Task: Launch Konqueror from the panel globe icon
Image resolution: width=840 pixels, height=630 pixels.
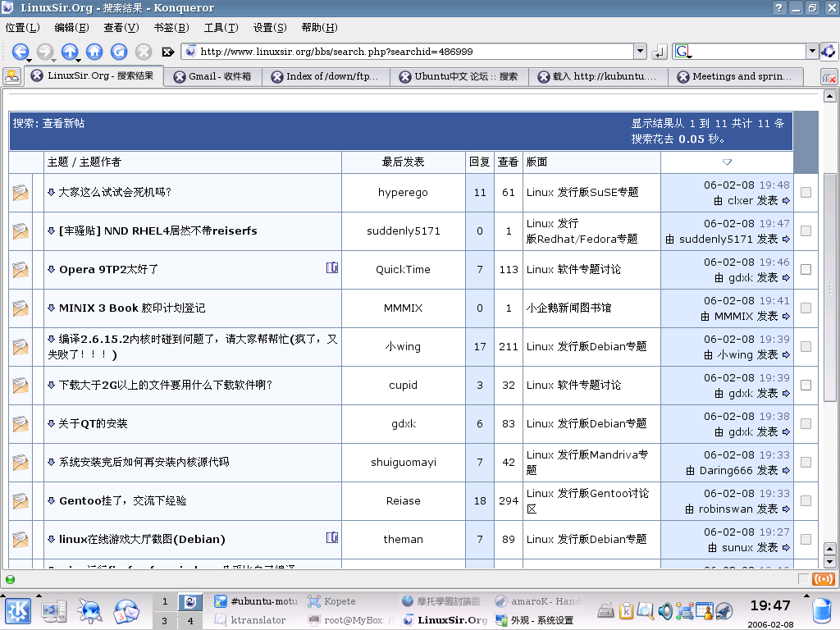Action: point(89,611)
